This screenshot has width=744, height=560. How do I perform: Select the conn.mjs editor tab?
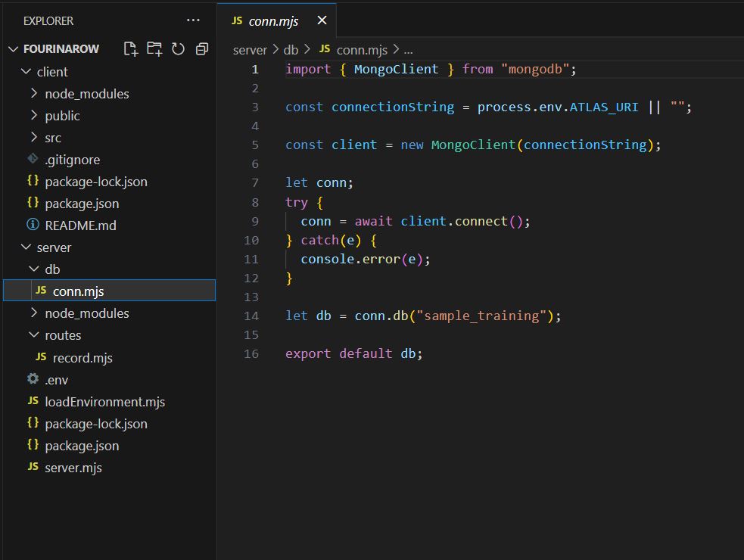pyautogui.click(x=272, y=21)
